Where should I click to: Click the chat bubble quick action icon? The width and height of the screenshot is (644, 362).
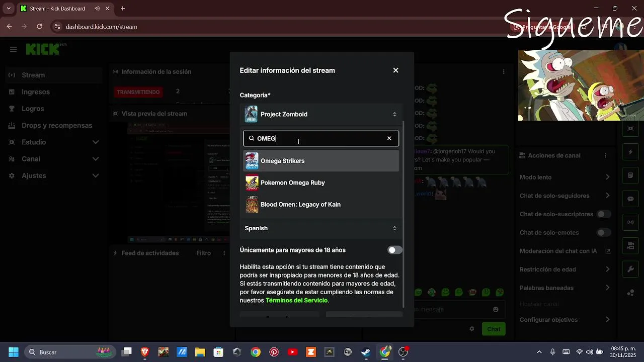pos(630,199)
